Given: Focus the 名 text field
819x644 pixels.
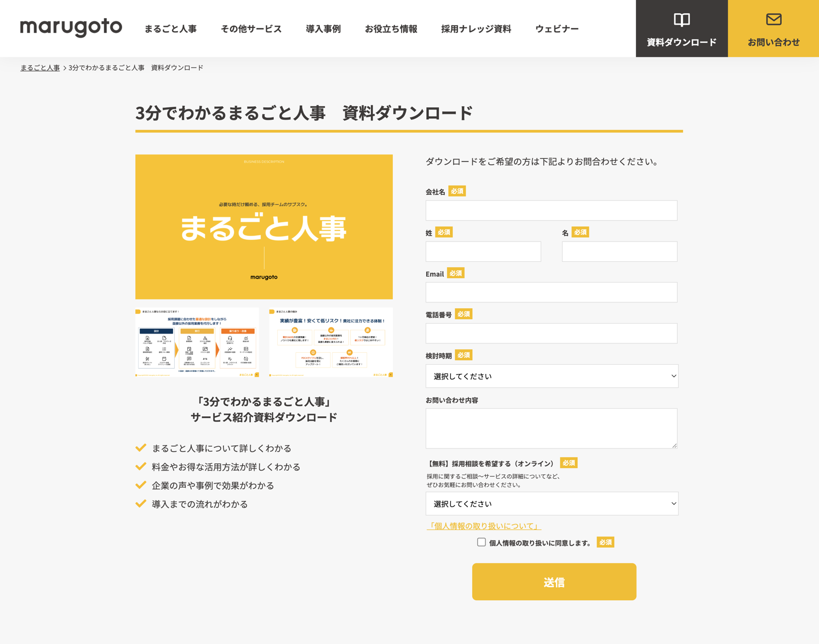Looking at the screenshot, I should [620, 251].
